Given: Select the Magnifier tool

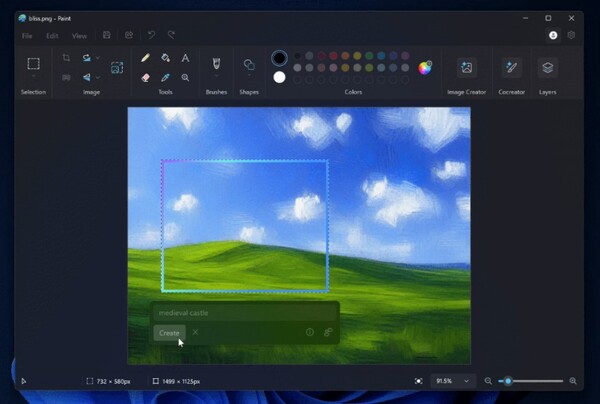Looking at the screenshot, I should coord(185,78).
